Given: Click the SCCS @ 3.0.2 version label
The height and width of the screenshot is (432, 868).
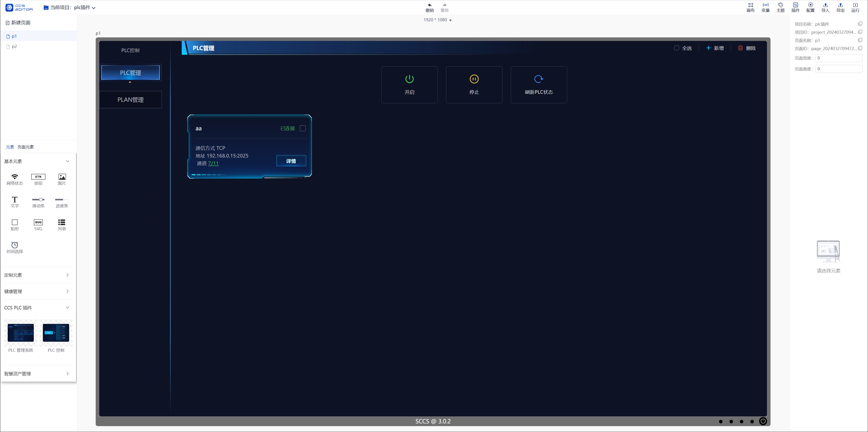Looking at the screenshot, I should (x=433, y=421).
